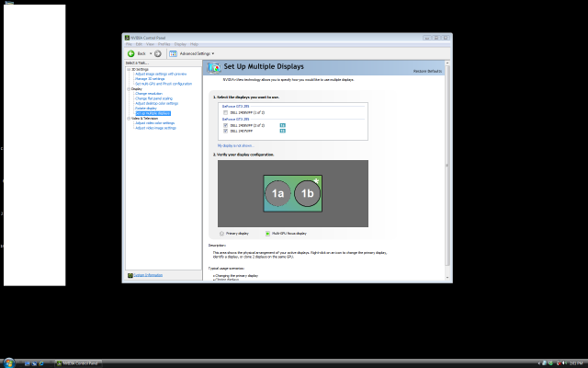The height and width of the screenshot is (368, 588).
Task: Click the Show Desktop quick launch icon
Action: (28, 363)
